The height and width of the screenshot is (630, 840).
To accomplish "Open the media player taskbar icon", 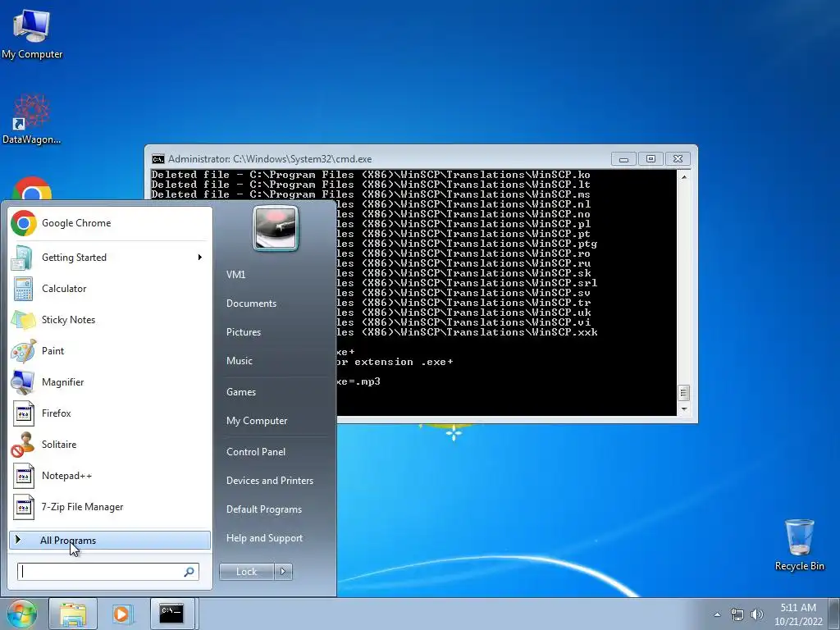I will coord(122,614).
